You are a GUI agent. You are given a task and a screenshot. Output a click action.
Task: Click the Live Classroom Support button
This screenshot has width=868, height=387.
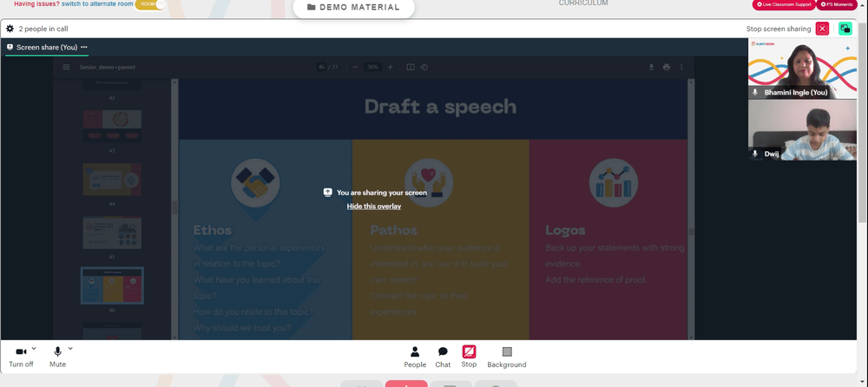click(785, 4)
